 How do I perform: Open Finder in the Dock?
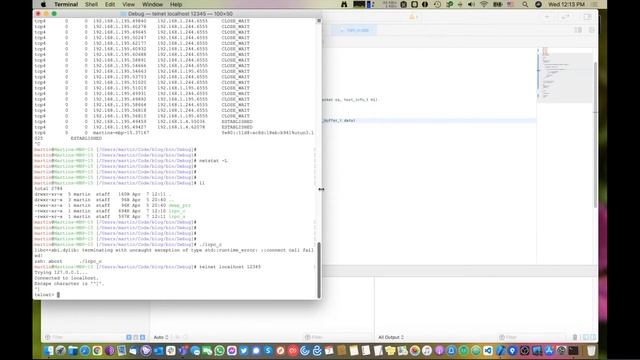tap(49, 351)
